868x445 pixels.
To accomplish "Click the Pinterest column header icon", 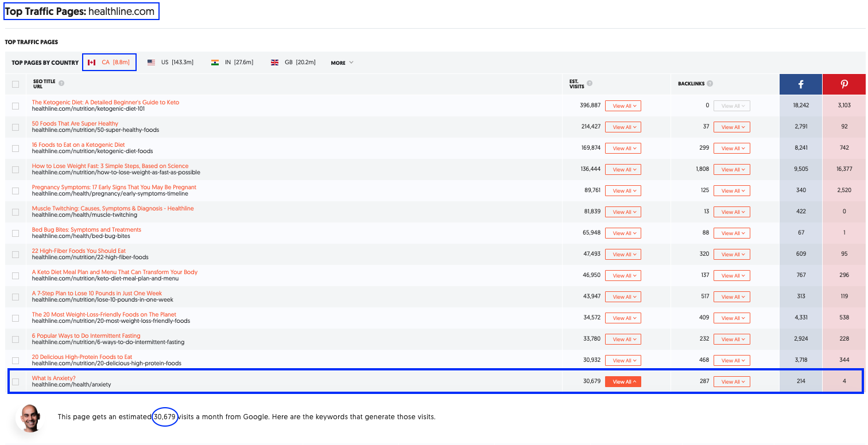I will pyautogui.click(x=844, y=84).
